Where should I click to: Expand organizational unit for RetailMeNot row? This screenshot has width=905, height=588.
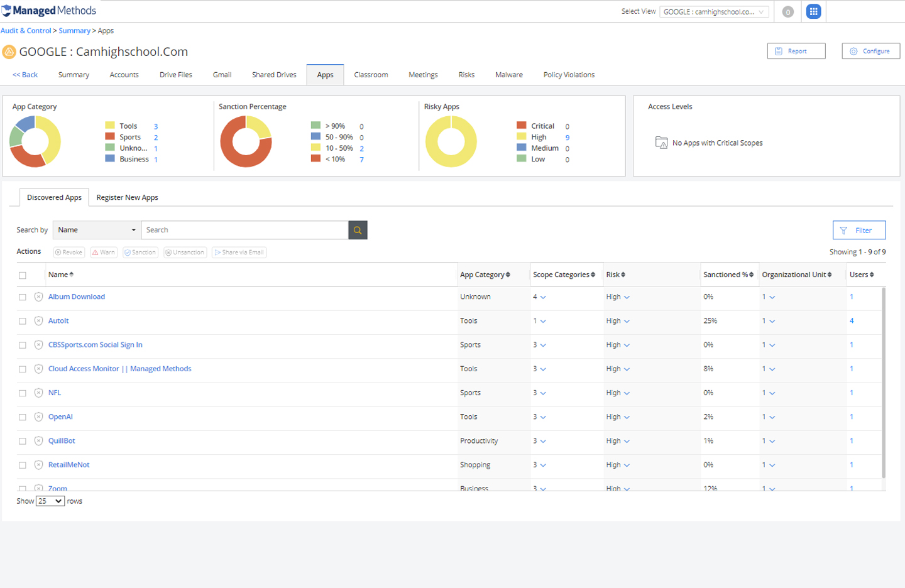pos(772,465)
